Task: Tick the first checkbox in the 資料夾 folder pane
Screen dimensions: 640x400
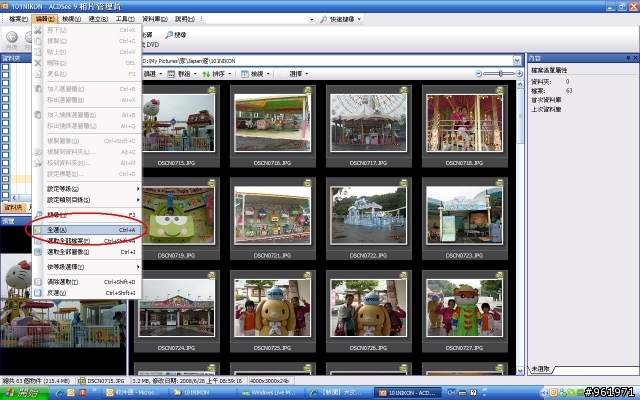Action: coord(5,67)
